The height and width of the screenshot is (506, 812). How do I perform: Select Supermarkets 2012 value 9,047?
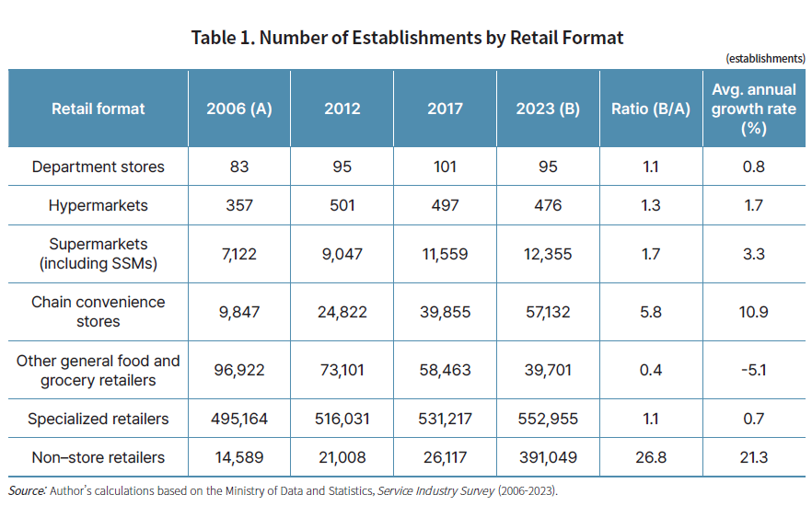(342, 254)
